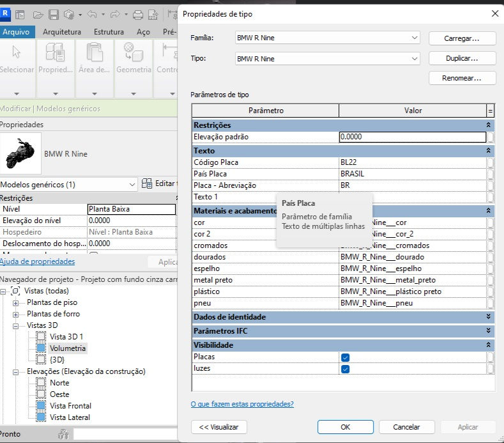Click the Cancelar button

coord(406,427)
